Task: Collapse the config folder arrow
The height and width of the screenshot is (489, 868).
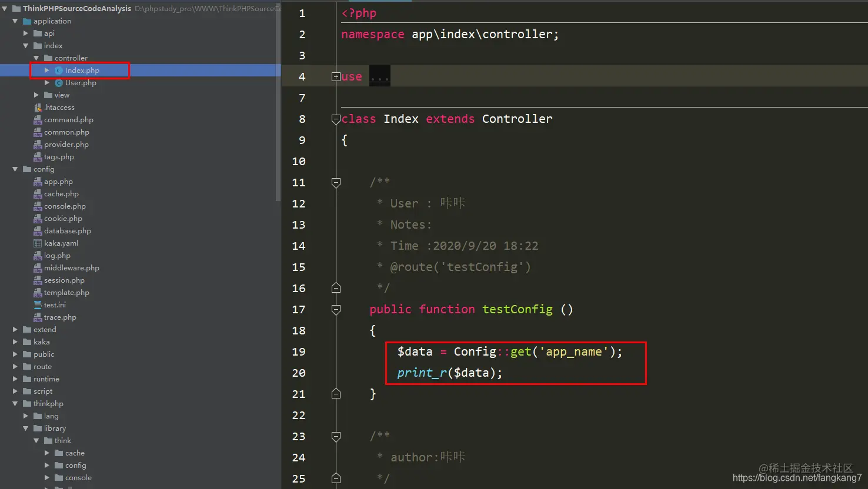Action: (x=15, y=169)
